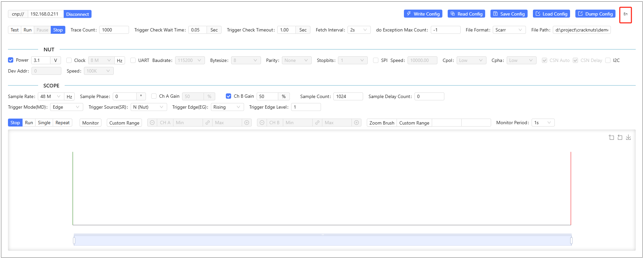Click the chart zoom reset icon
The width and height of the screenshot is (644, 259).
pos(620,137)
